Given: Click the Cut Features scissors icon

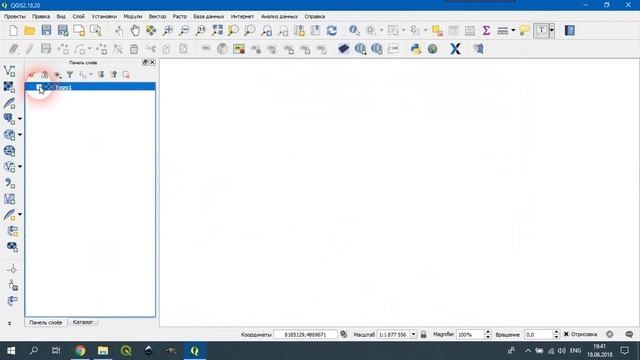Looking at the screenshot, I should click(151, 49).
